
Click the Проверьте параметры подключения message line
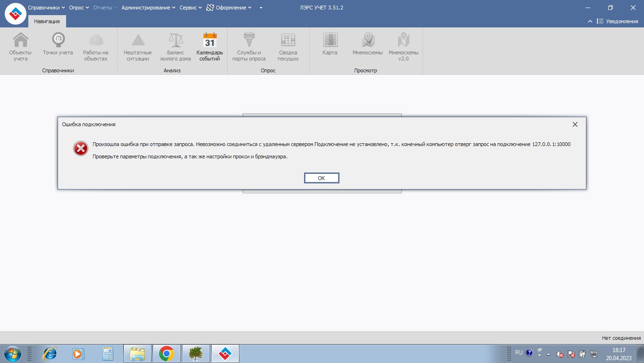pos(190,156)
